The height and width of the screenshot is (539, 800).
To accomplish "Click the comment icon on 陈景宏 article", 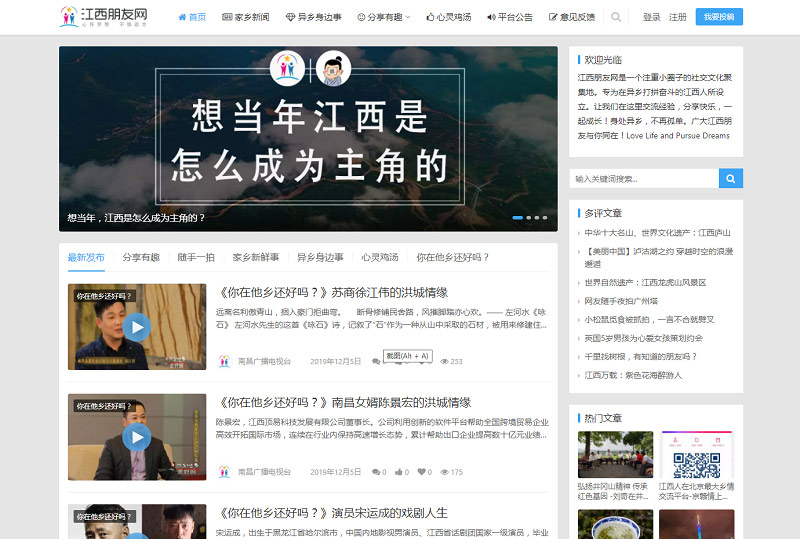I will pyautogui.click(x=376, y=472).
